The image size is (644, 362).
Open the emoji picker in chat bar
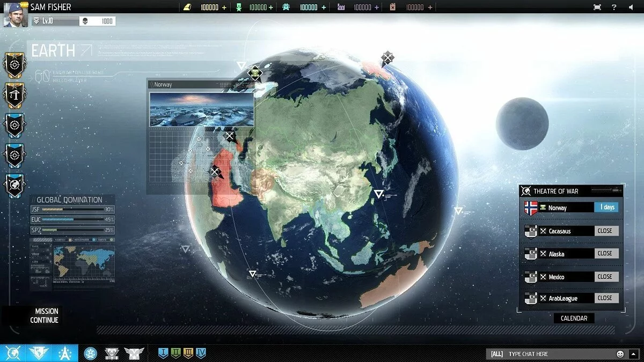click(620, 354)
